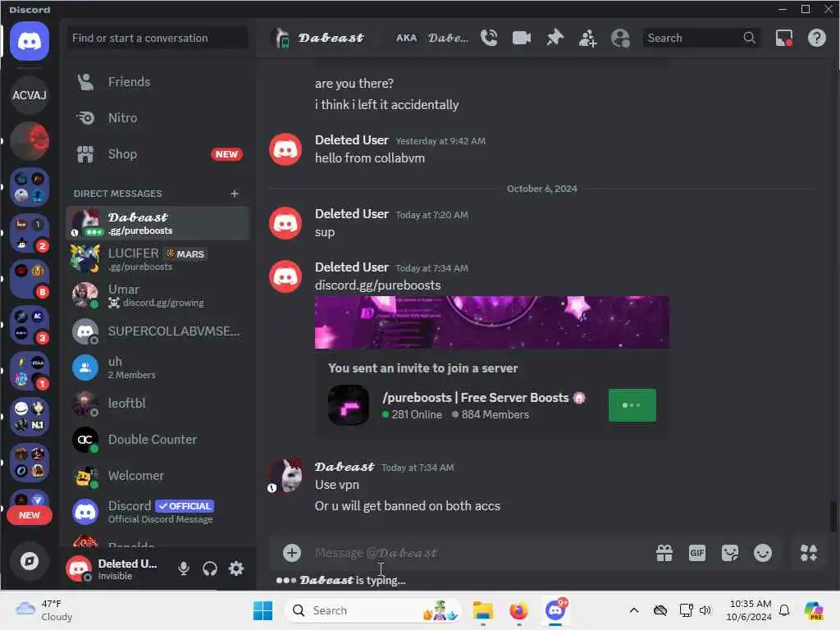Open the emoji picker
This screenshot has width=840, height=630.
762,552
